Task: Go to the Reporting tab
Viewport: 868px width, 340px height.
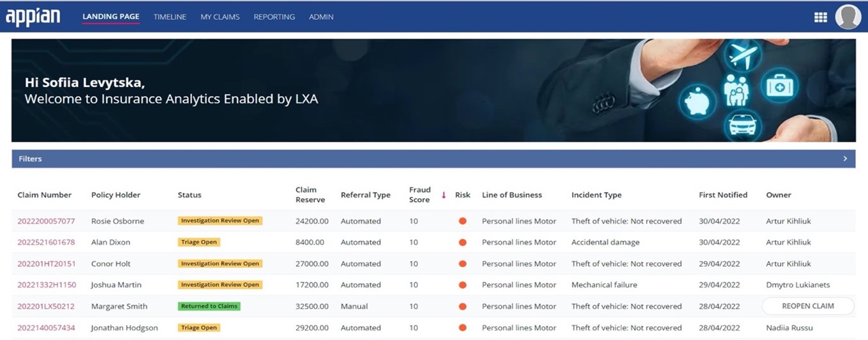Action: [274, 17]
